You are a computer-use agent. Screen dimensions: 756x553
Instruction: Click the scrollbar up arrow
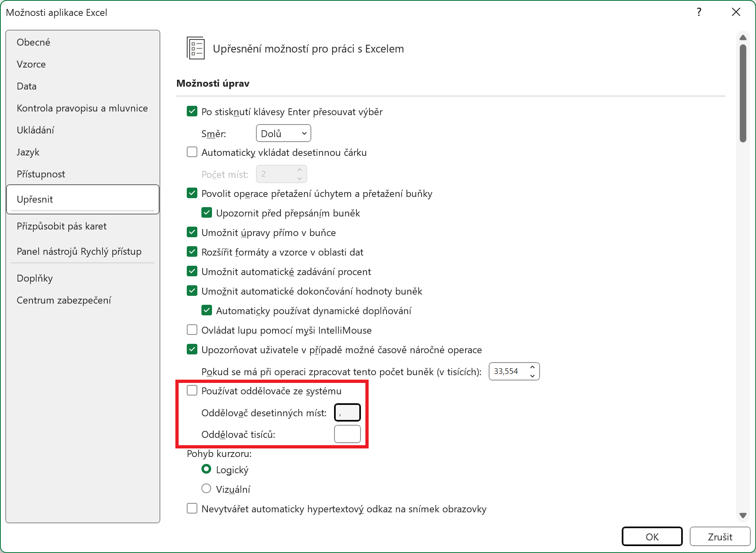click(743, 37)
